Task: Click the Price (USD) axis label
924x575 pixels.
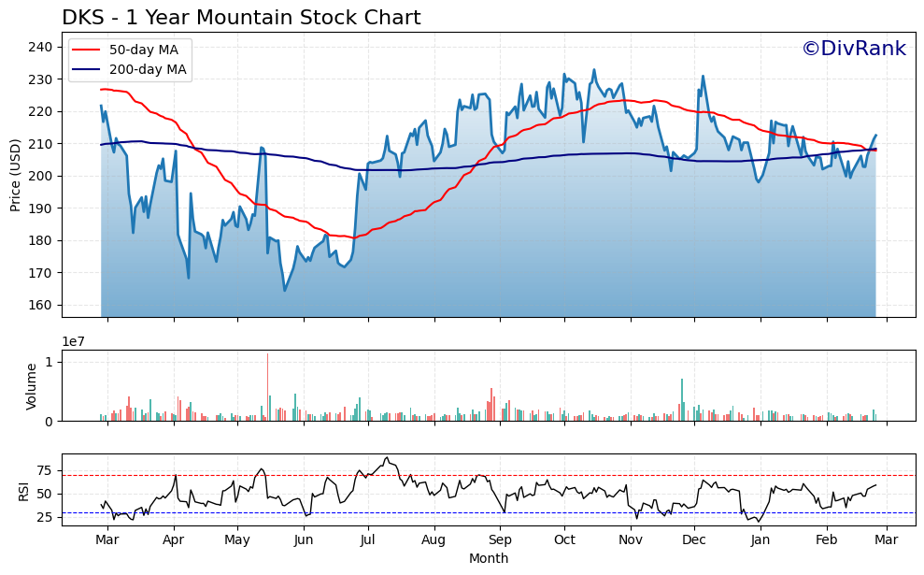Action: [x=14, y=171]
